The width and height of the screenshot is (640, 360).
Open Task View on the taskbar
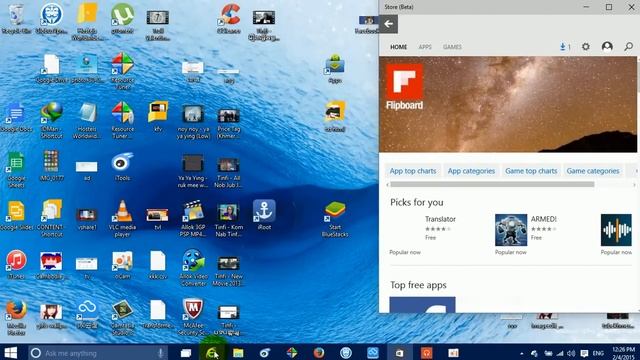click(x=186, y=353)
